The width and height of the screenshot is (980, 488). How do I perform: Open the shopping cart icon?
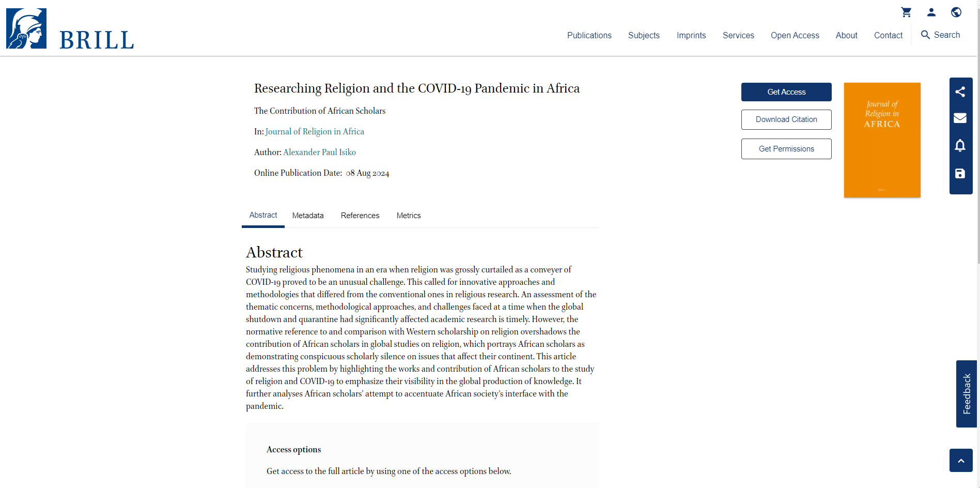pos(906,12)
